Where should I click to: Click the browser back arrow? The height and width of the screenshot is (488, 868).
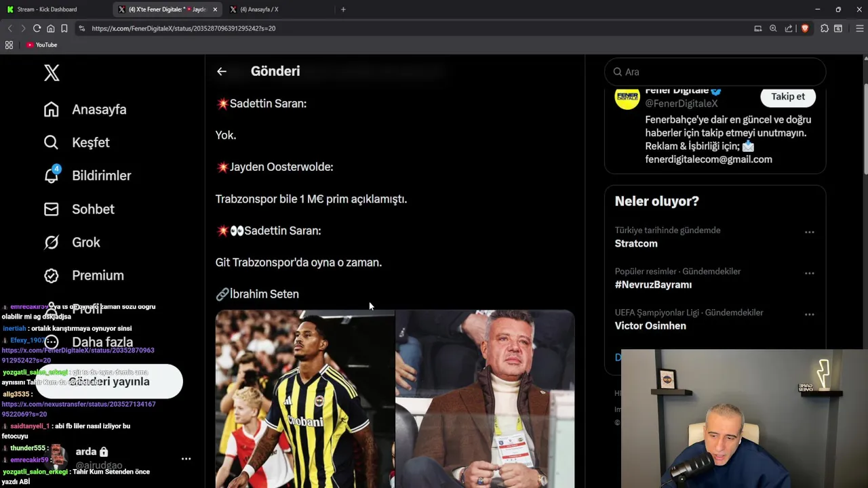[x=9, y=28]
